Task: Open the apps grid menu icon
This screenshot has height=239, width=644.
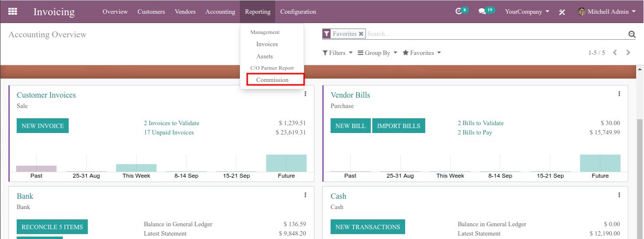Action: 13,11
